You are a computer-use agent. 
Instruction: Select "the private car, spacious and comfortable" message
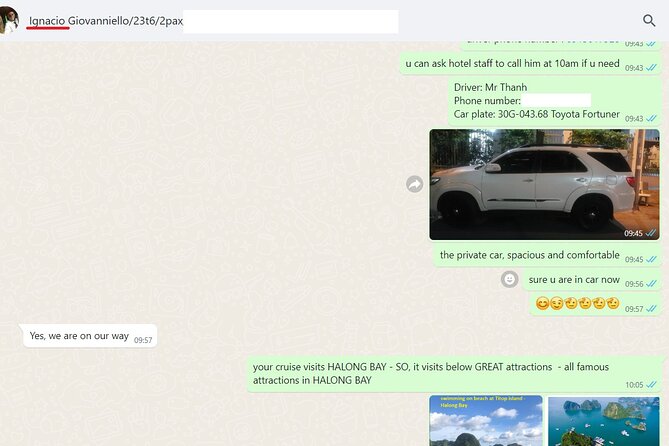(x=530, y=256)
